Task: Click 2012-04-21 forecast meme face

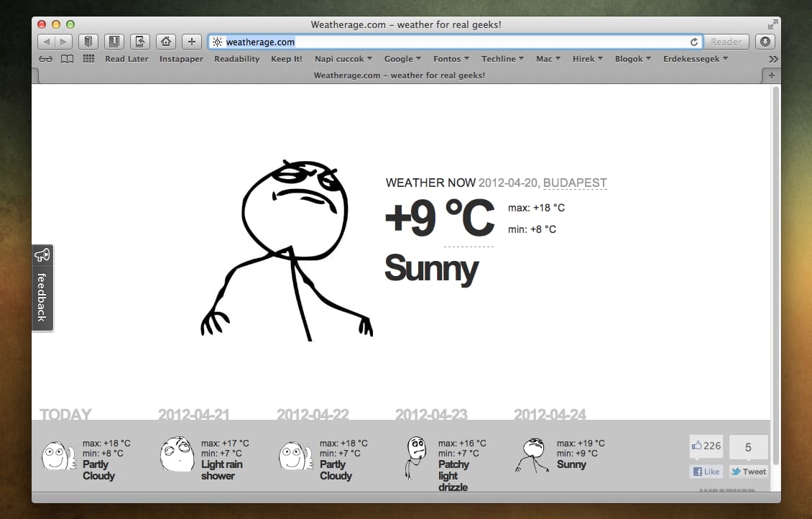Action: 177,454
